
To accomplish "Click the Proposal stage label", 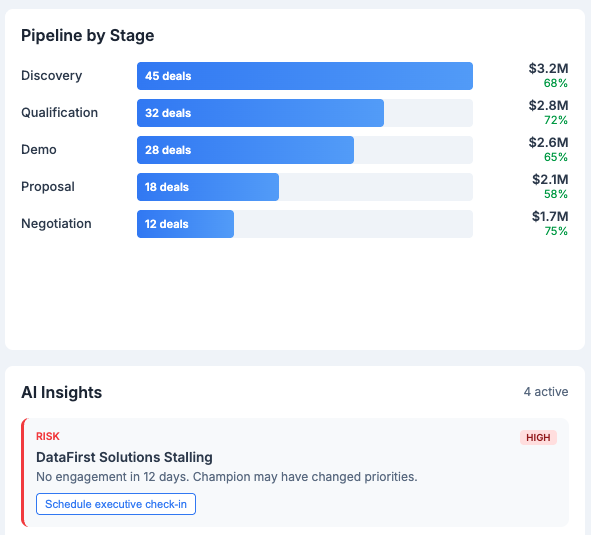I will click(48, 187).
